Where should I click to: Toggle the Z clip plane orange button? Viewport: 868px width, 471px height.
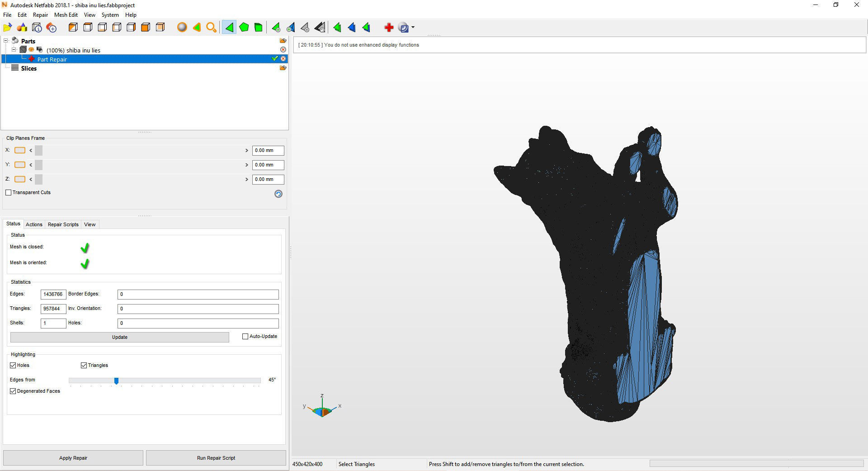(20, 179)
